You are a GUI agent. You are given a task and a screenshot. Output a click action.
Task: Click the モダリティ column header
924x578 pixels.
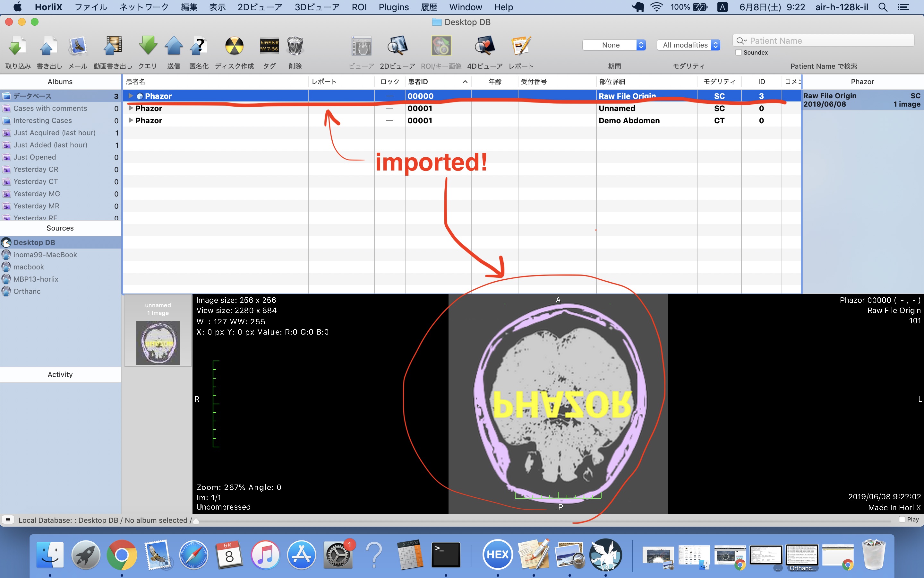click(719, 82)
